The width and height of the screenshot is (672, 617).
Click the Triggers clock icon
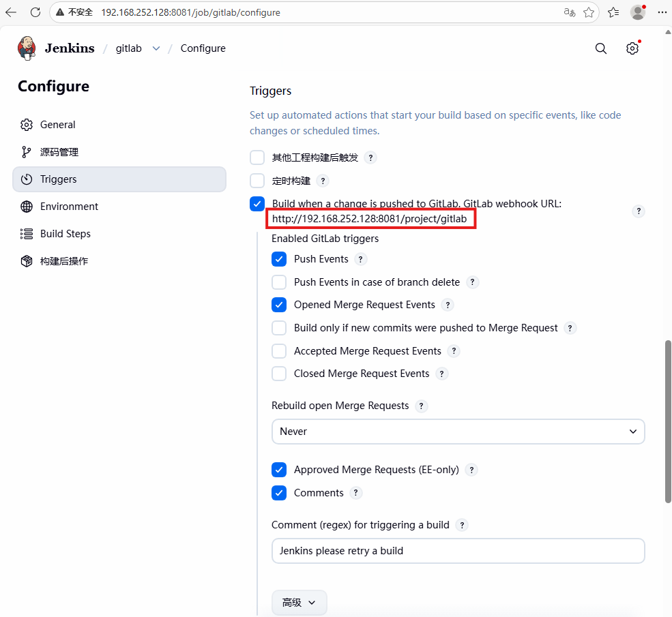26,179
